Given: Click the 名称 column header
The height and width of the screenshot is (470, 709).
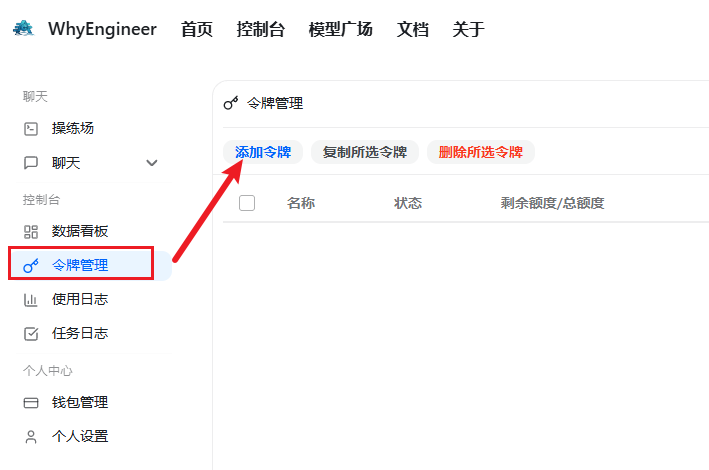Looking at the screenshot, I should click(301, 203).
